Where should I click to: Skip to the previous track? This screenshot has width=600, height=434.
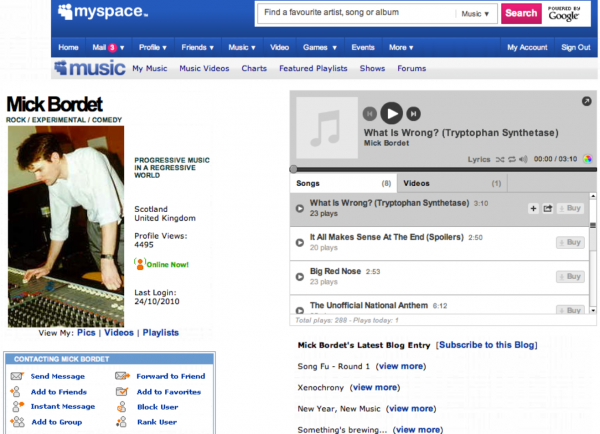pos(370,114)
